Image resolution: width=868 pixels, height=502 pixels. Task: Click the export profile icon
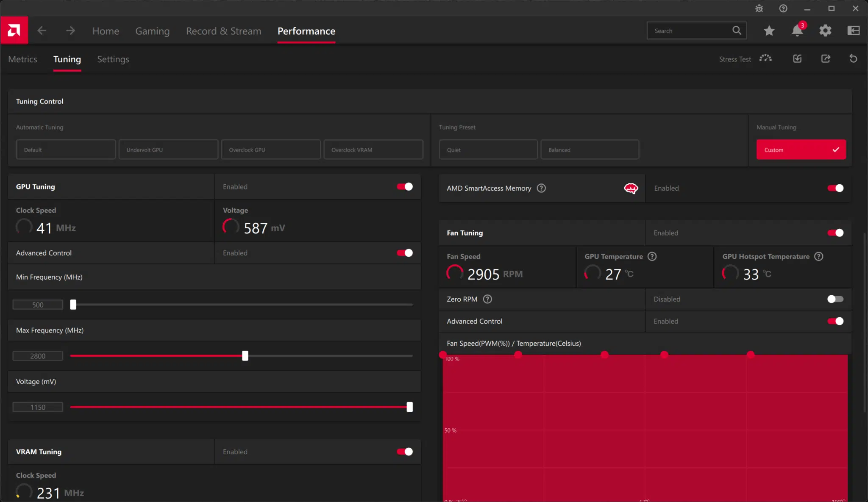coord(826,58)
